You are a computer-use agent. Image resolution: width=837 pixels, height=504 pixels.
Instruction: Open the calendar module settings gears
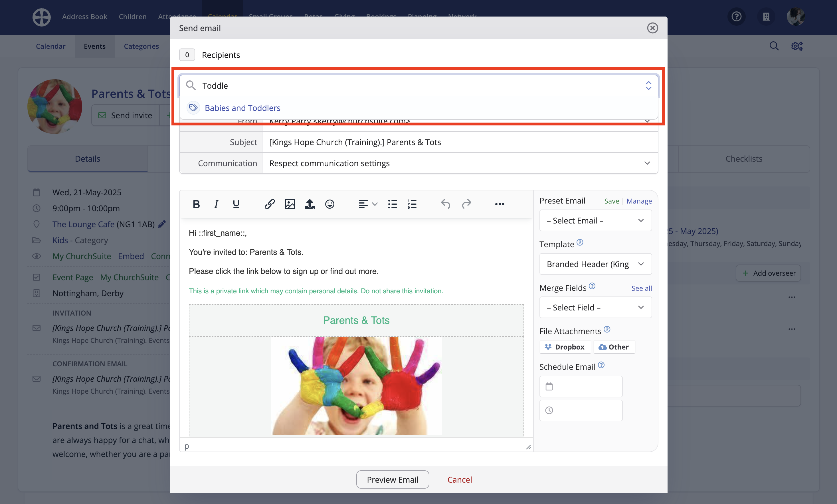click(797, 46)
